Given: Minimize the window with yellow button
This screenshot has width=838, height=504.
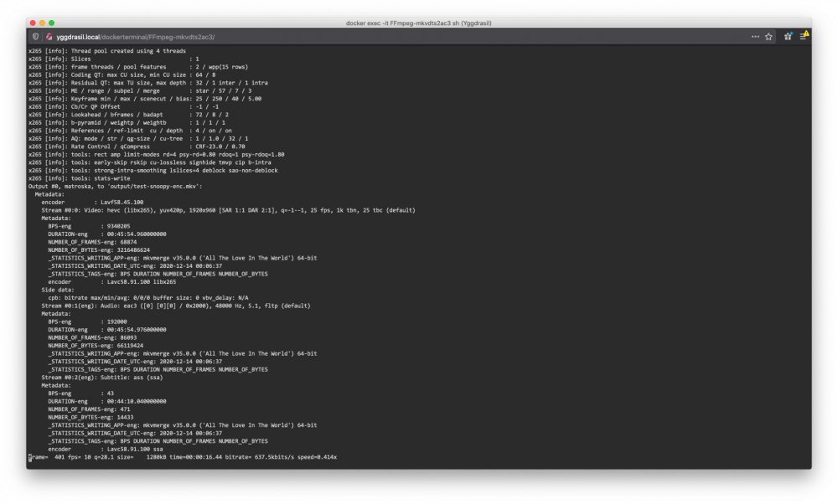Looking at the screenshot, I should point(42,23).
